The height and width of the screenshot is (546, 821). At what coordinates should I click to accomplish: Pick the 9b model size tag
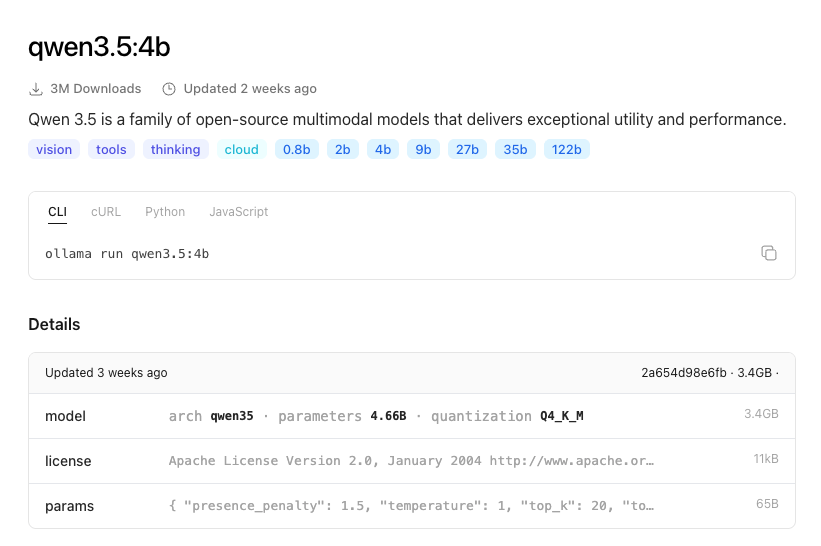coord(424,150)
